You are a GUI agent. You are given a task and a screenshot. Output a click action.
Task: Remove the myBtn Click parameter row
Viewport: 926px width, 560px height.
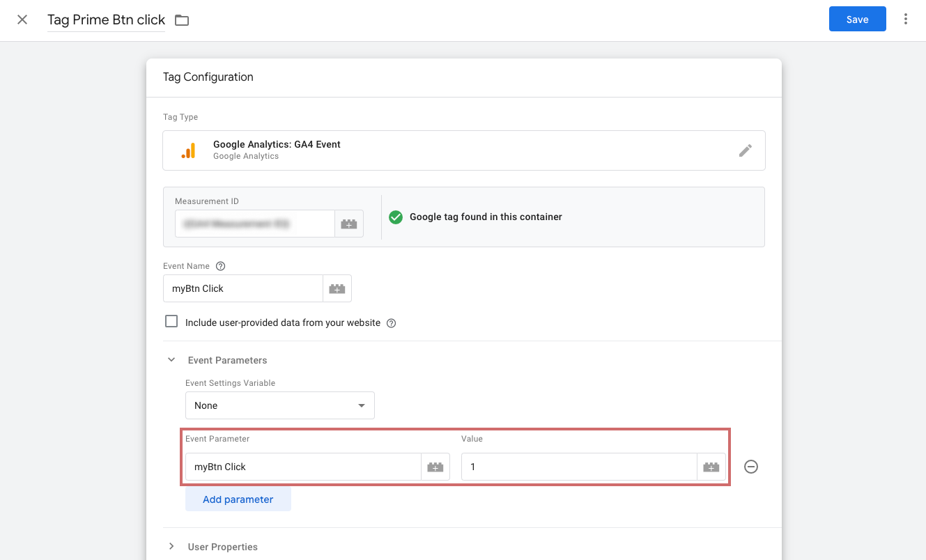click(751, 467)
